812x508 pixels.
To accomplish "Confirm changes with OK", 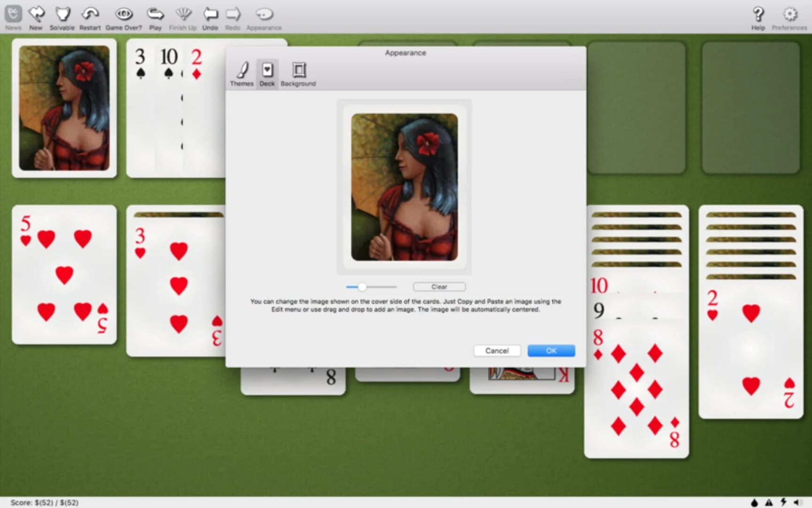I will (x=551, y=350).
